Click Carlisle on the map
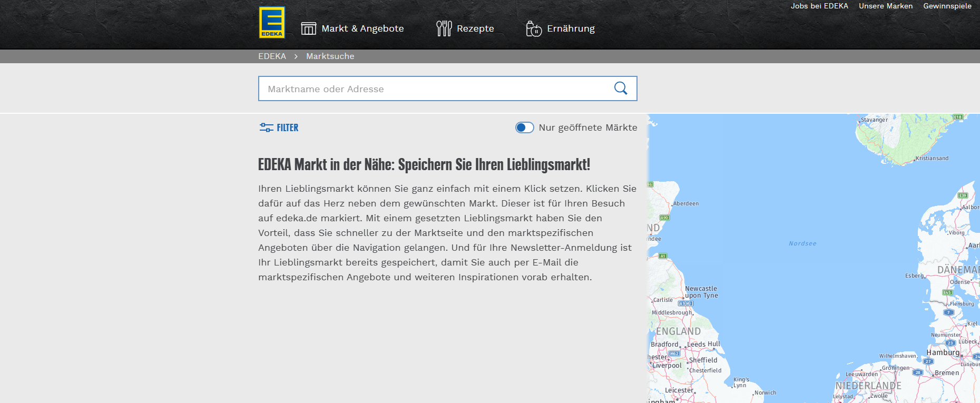 pos(663,300)
